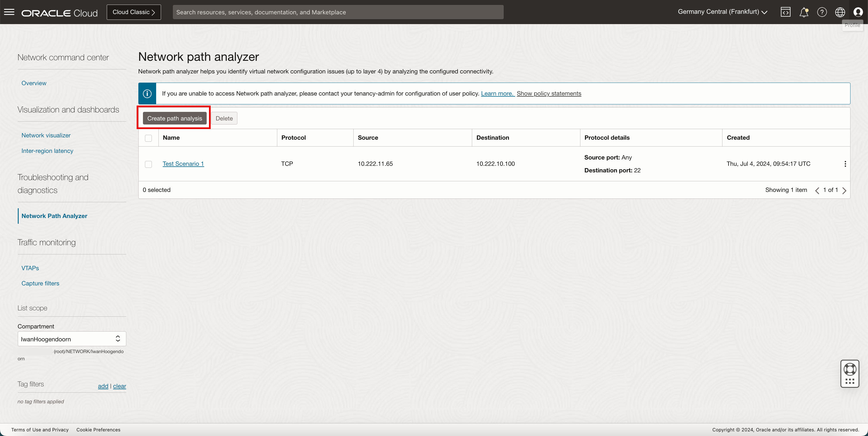The height and width of the screenshot is (436, 868).
Task: Click Create path analysis button
Action: [x=175, y=118]
